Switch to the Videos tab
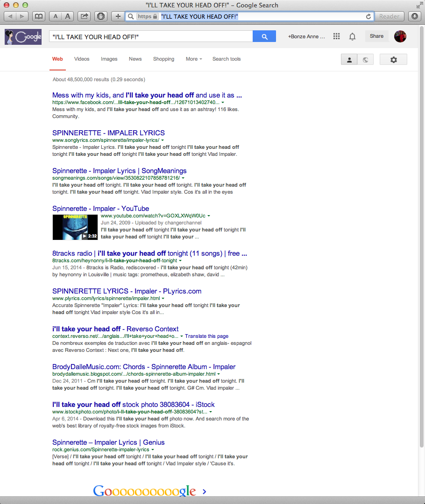Image resolution: width=425 pixels, height=504 pixels. (82, 59)
